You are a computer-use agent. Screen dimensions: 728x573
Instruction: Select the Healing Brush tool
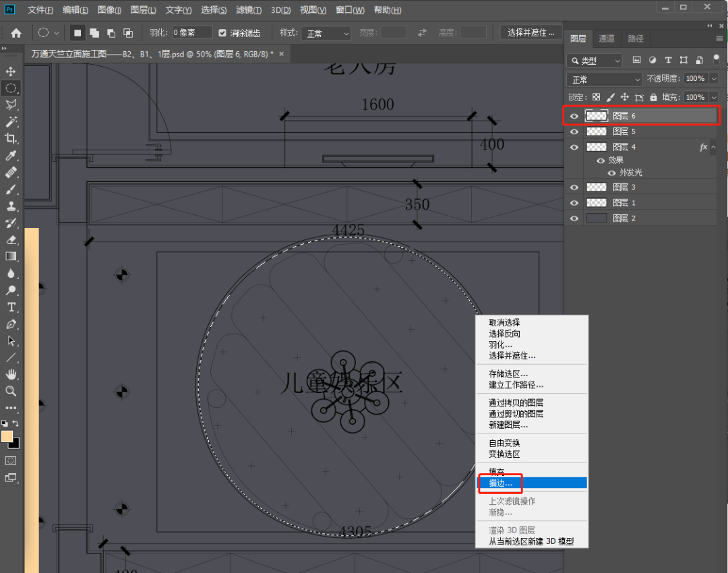[x=11, y=173]
